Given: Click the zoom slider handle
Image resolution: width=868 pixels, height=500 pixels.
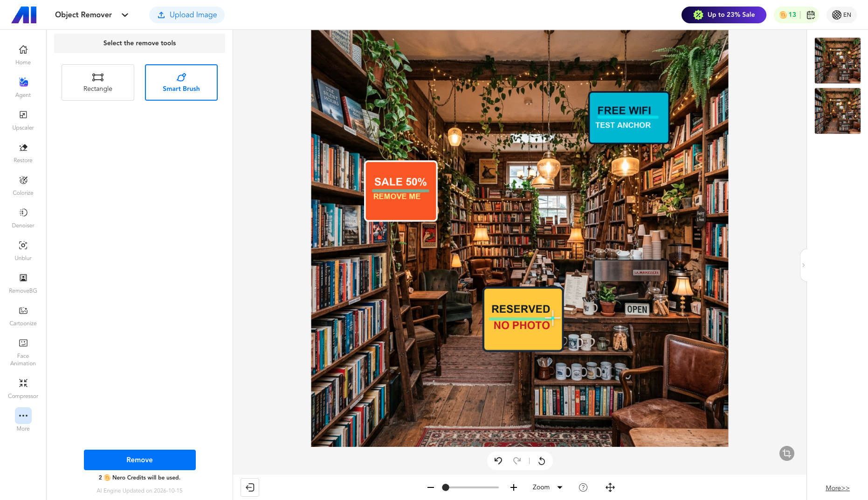Looking at the screenshot, I should point(446,487).
